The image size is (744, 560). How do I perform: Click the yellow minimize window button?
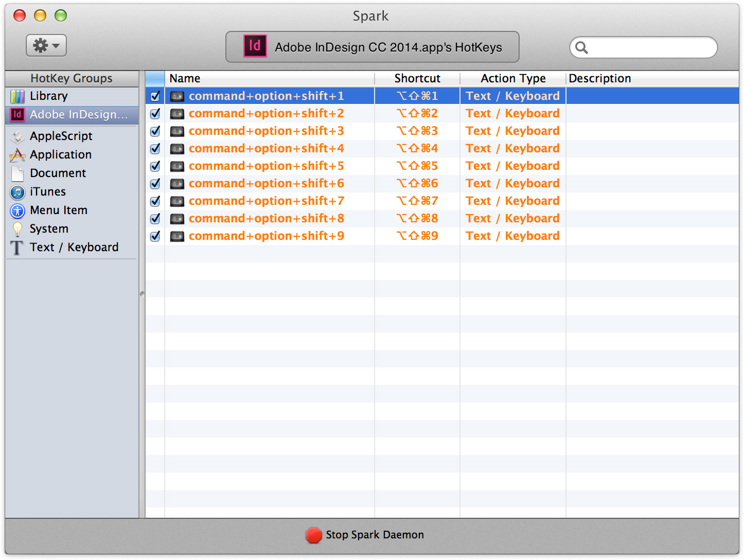click(x=40, y=16)
